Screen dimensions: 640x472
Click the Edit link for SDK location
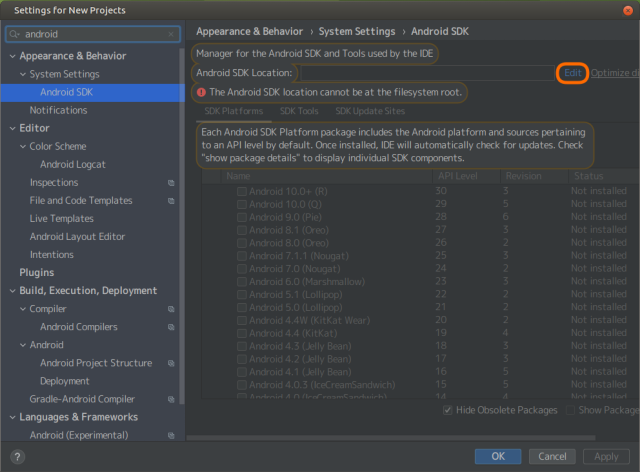pos(572,73)
